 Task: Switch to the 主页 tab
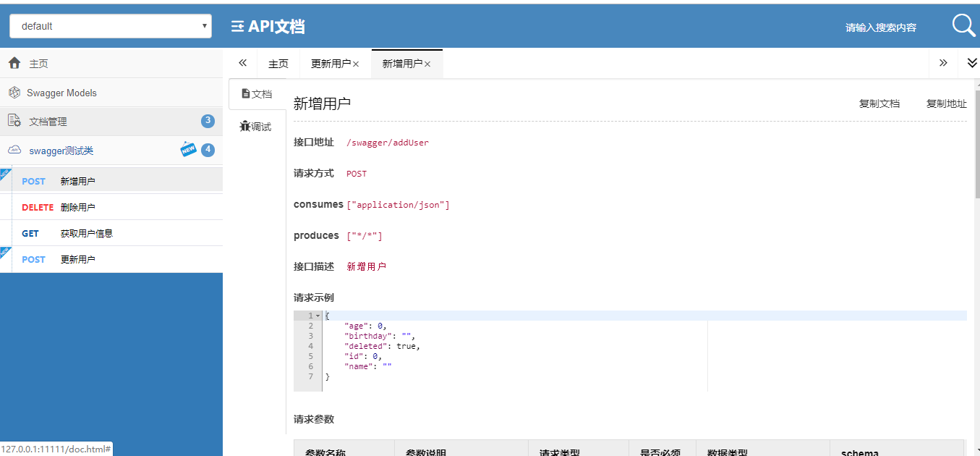pos(278,63)
